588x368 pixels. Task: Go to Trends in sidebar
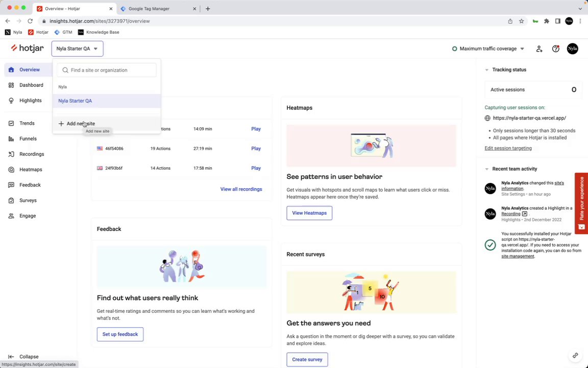[26, 123]
